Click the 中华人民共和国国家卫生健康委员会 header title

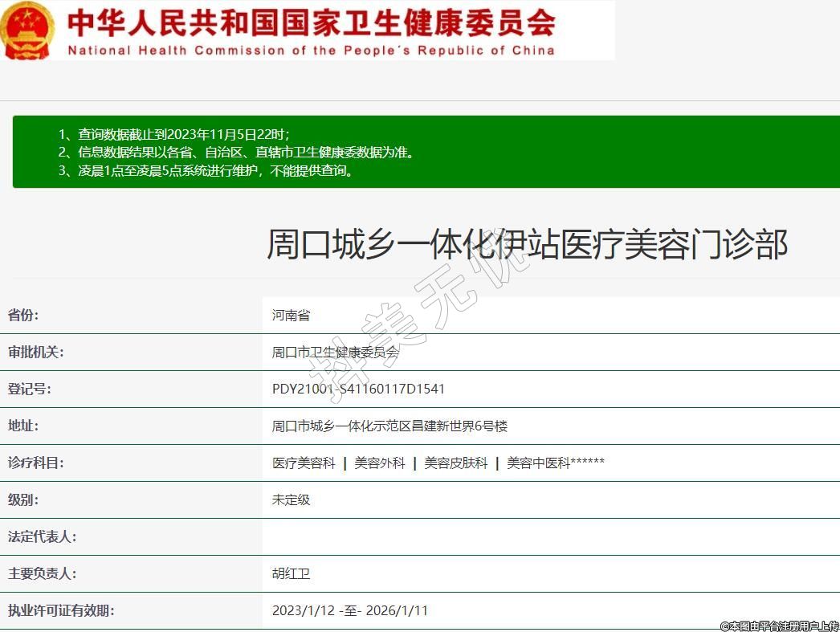[x=311, y=22]
